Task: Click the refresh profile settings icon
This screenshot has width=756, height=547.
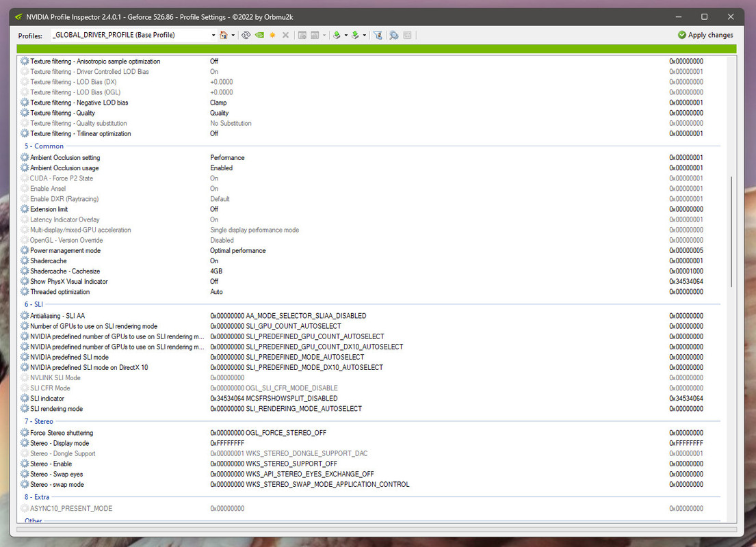Action: (246, 35)
